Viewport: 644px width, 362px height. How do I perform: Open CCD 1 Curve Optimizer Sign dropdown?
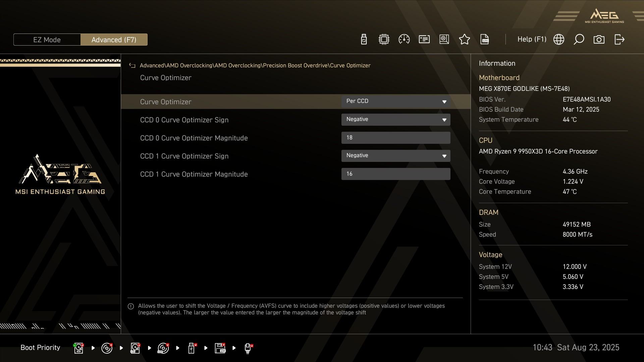[395, 156]
